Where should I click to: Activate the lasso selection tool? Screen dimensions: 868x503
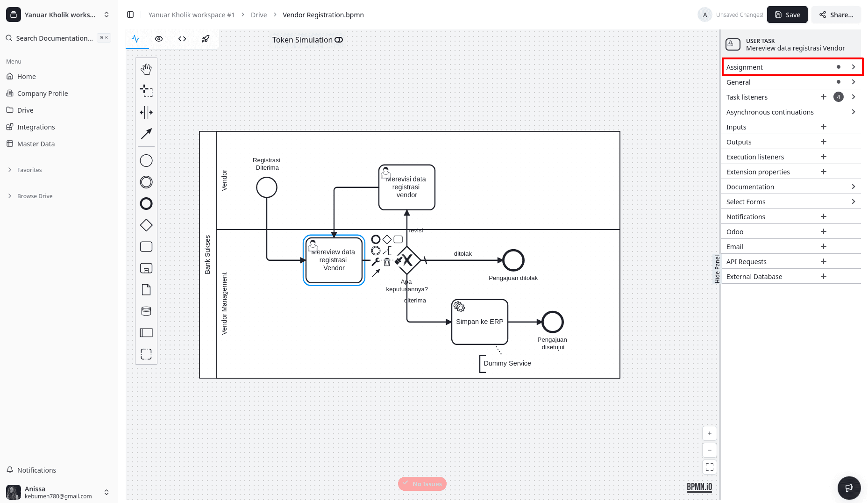click(x=146, y=91)
